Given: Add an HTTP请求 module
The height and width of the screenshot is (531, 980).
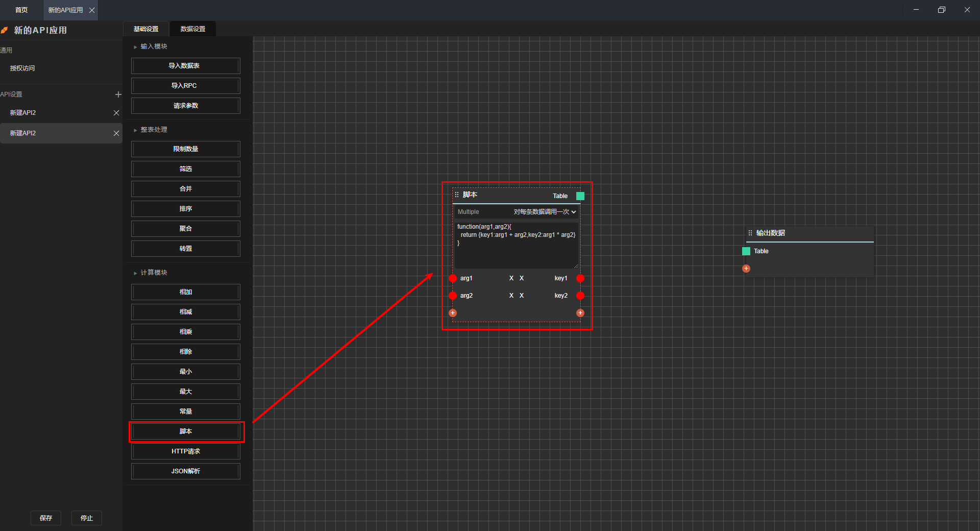Looking at the screenshot, I should tap(186, 451).
